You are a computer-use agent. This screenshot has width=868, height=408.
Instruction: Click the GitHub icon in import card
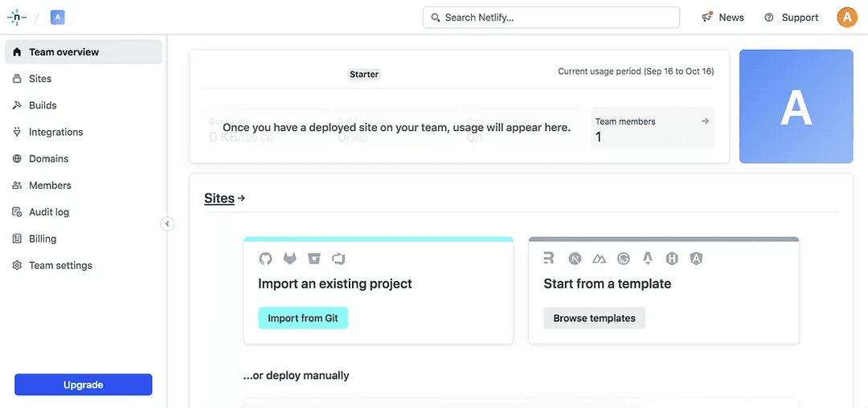coord(266,259)
